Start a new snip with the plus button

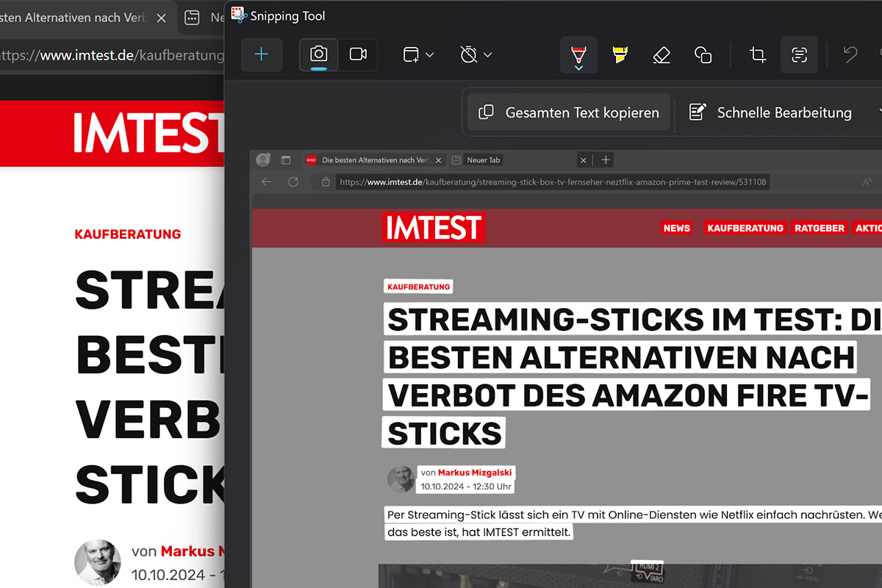tap(262, 54)
